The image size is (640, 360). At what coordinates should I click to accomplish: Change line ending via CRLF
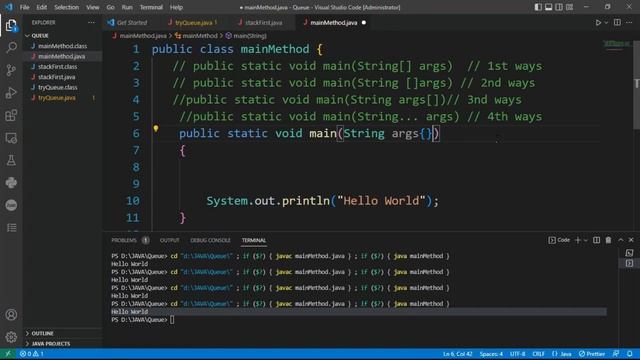pos(538,354)
